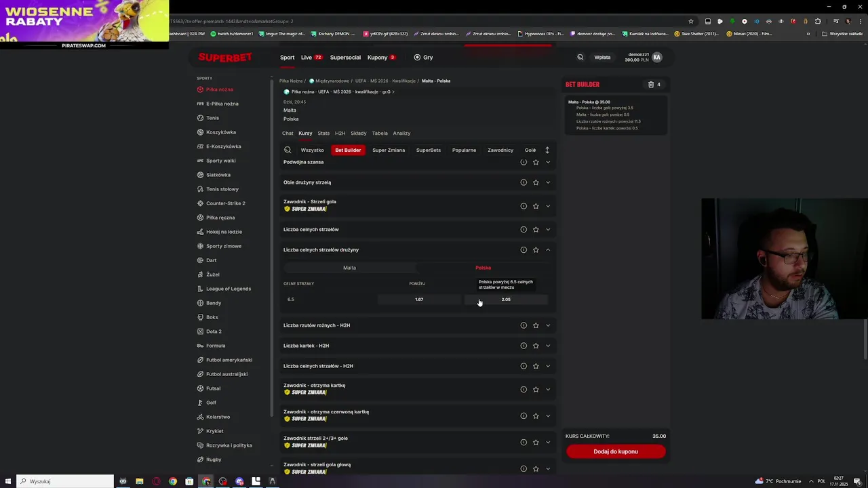Click the Piłka Nożna breadcrumb
The height and width of the screenshot is (488, 868).
point(291,81)
